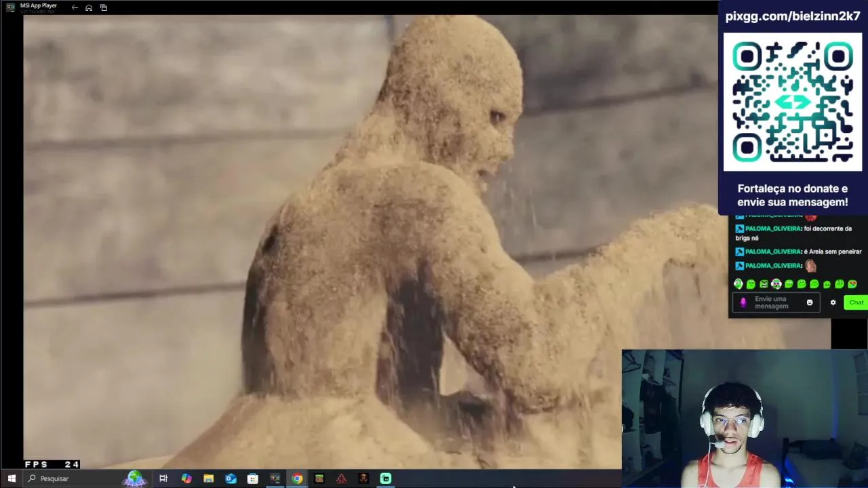Open the Windows Start menu
Viewport: 868px width, 488px height.
(x=12, y=479)
